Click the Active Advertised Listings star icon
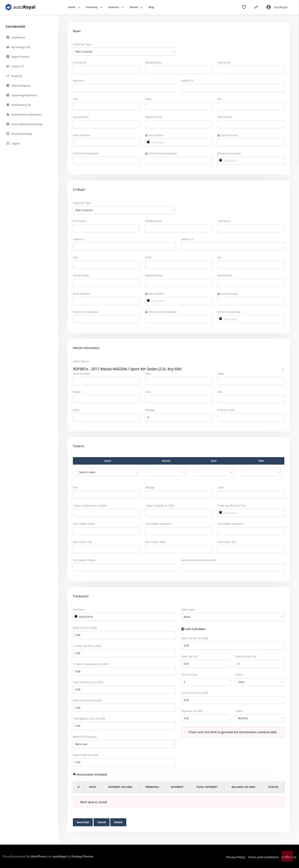 (8, 124)
